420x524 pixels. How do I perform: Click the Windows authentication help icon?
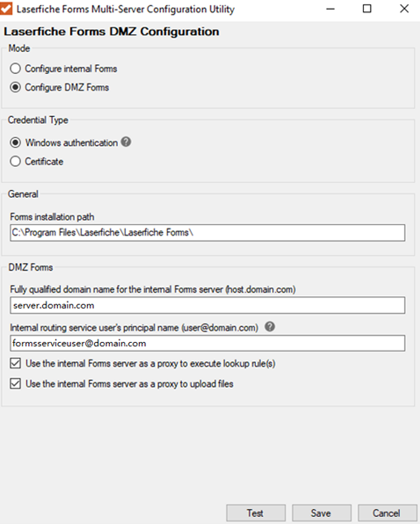[x=126, y=142]
